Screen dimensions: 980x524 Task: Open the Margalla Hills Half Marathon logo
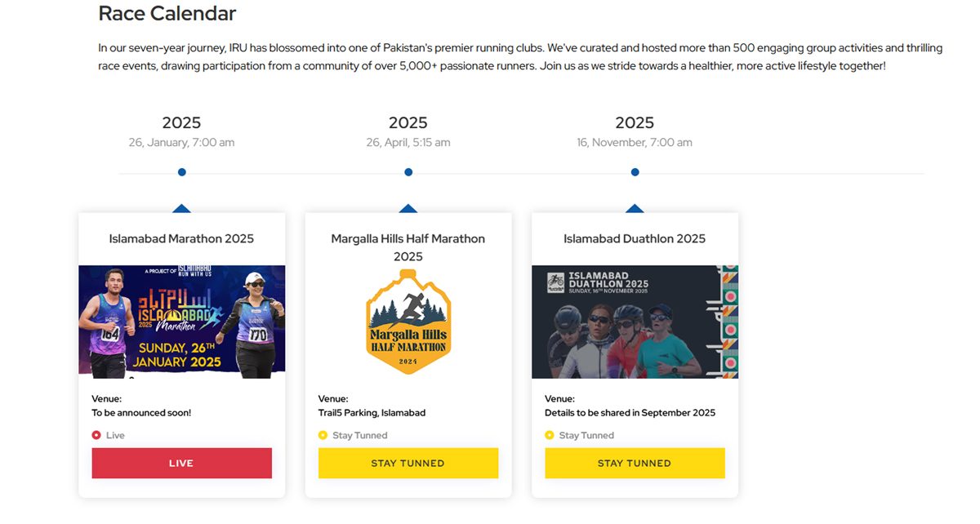point(408,322)
